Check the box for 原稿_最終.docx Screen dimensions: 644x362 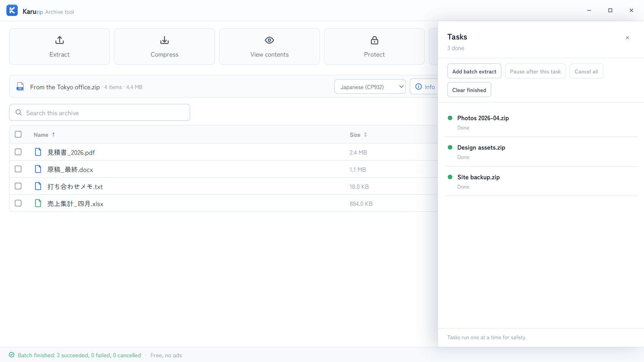point(18,169)
